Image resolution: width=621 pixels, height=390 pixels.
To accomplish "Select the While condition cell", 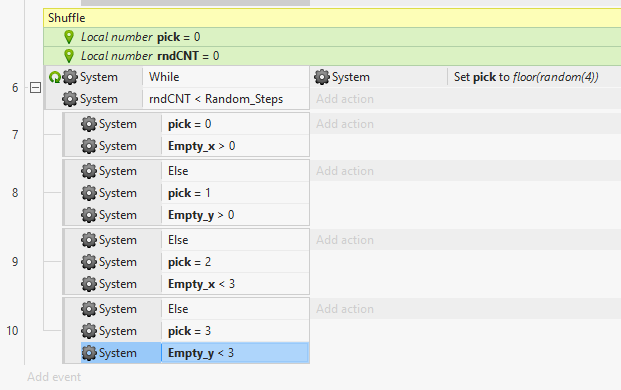I will [x=226, y=77].
